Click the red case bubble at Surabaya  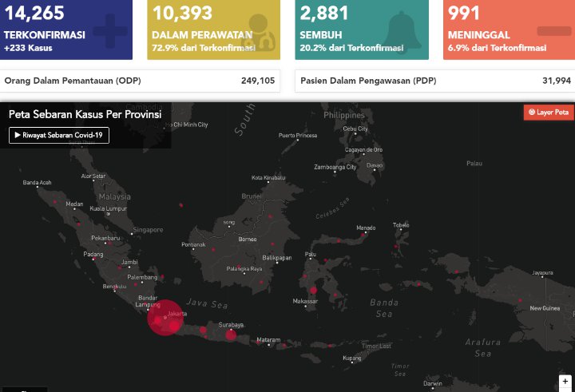point(231,335)
